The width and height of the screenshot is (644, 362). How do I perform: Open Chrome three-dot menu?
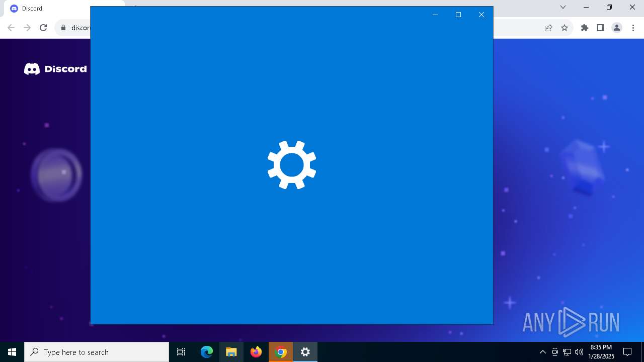(633, 28)
